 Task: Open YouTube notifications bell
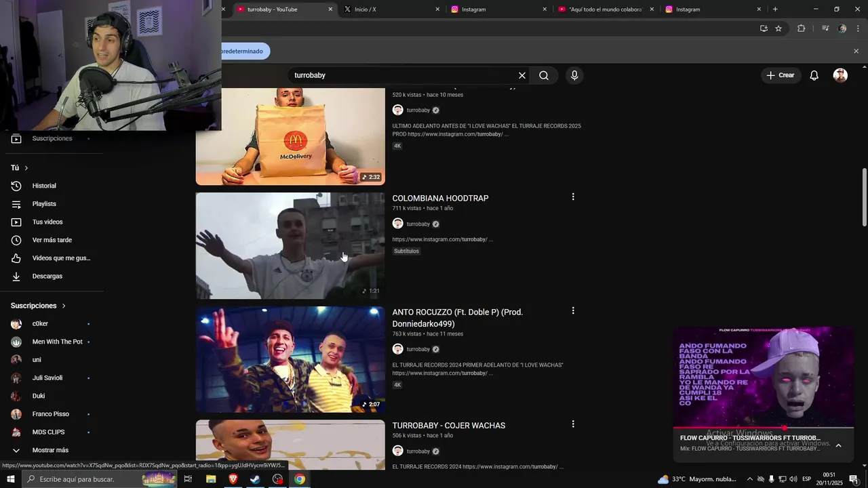coord(814,75)
